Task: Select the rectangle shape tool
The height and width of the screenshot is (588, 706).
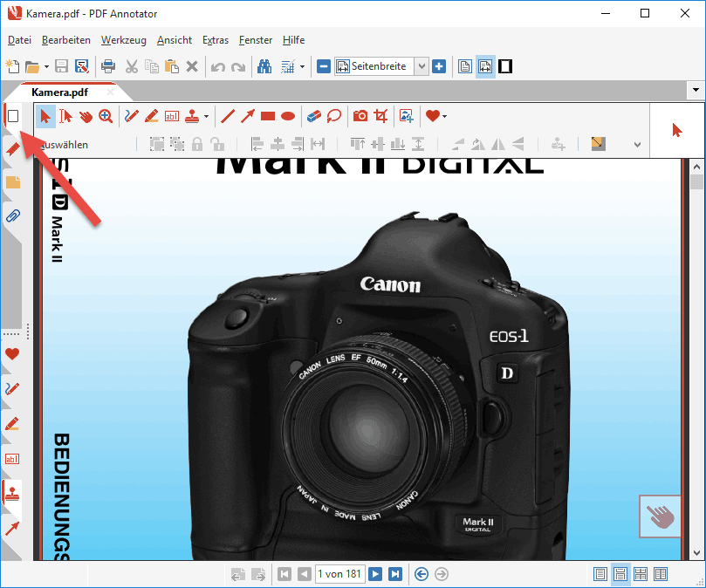Action: [x=268, y=116]
